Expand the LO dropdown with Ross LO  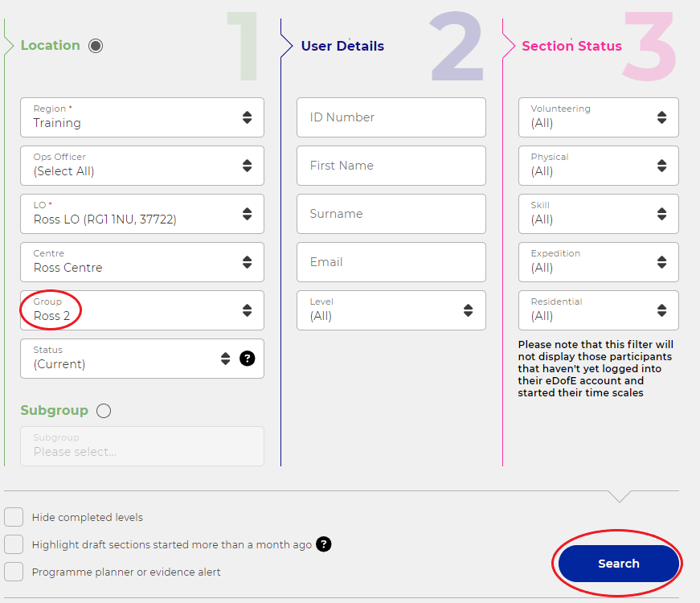pyautogui.click(x=142, y=214)
